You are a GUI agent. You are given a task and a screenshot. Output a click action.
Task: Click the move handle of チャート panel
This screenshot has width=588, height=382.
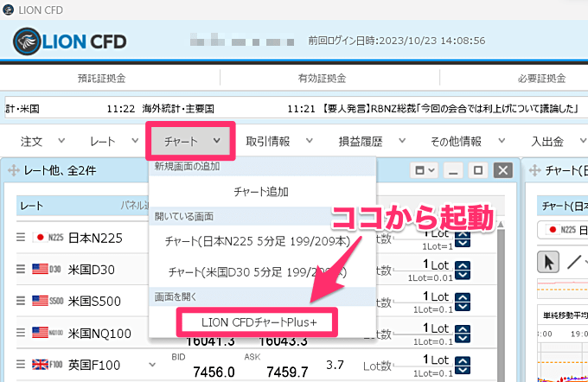point(534,170)
